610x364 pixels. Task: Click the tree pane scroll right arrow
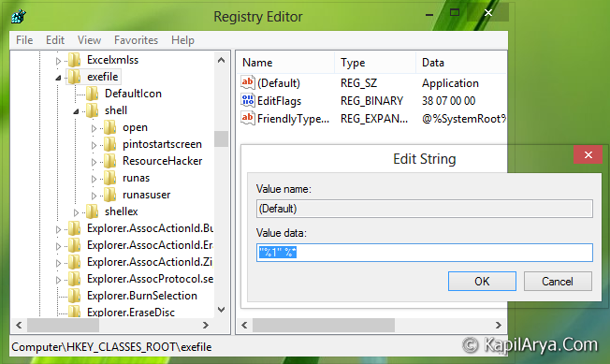[x=206, y=325]
